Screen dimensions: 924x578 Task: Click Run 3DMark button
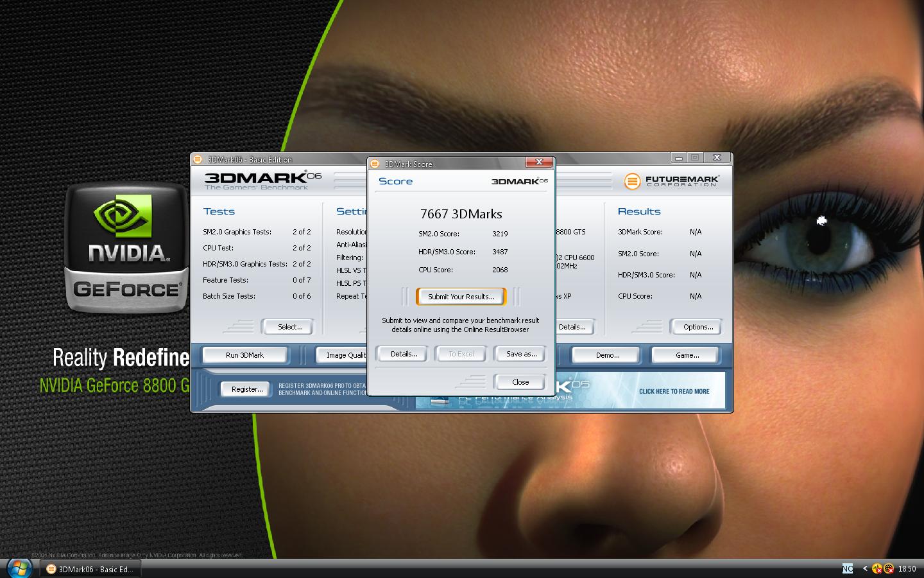[x=244, y=355]
